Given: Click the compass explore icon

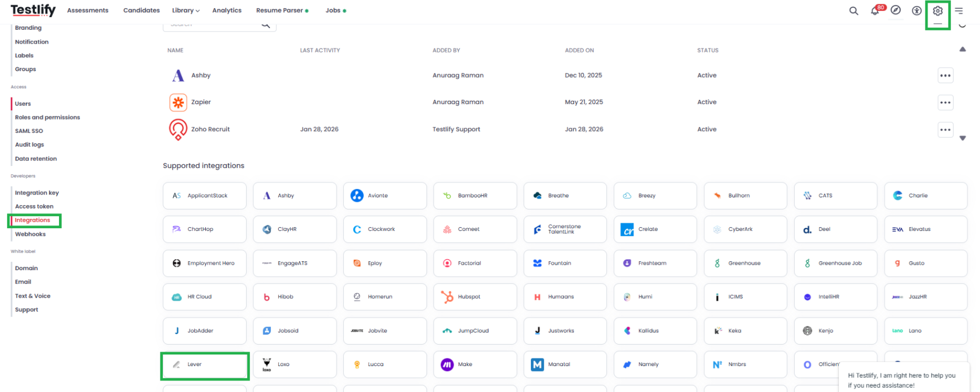Looking at the screenshot, I should click(896, 10).
